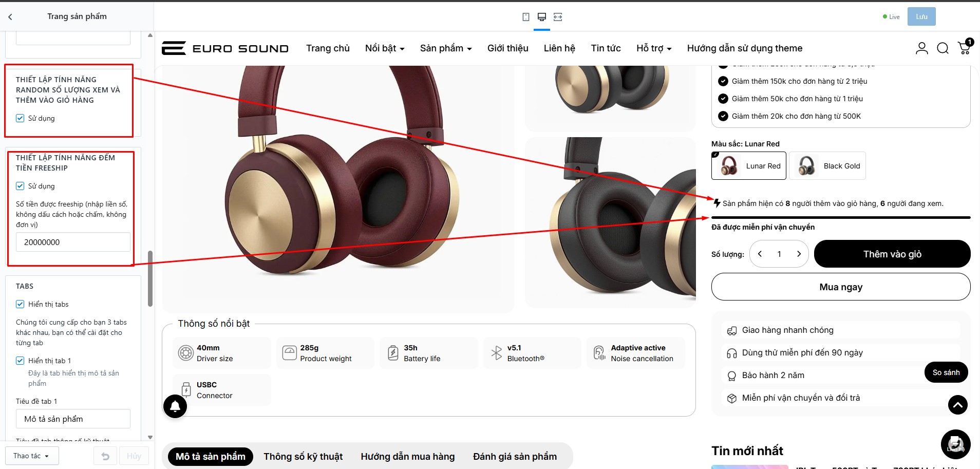The width and height of the screenshot is (980, 469).
Task: Expand the Nổi bật menu
Action: pos(385,48)
